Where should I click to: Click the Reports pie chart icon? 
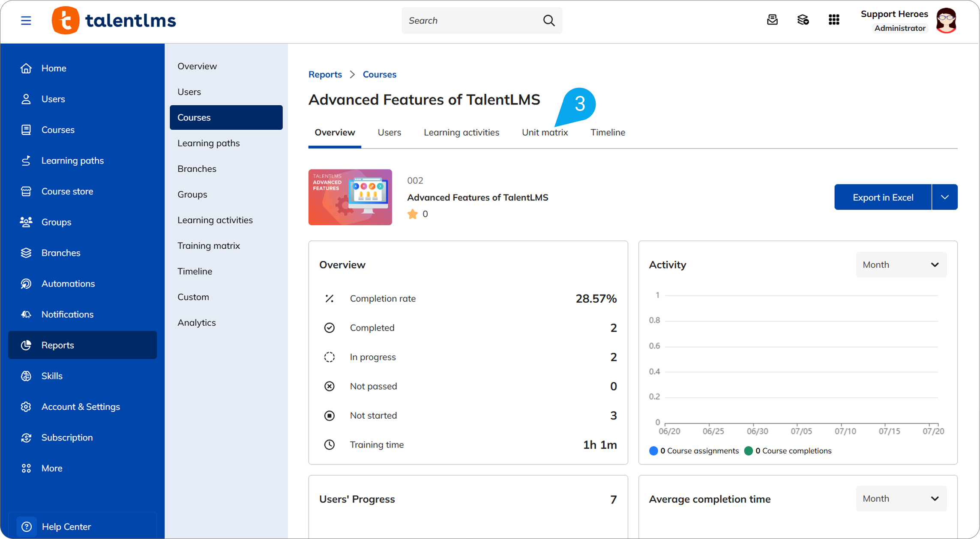tap(26, 345)
